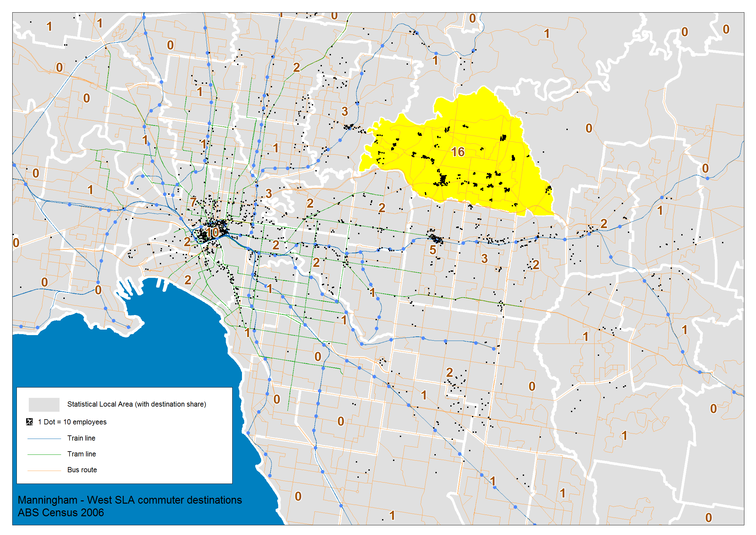Click the orange Bus route legend sample
This screenshot has height=535, width=756.
(44, 471)
